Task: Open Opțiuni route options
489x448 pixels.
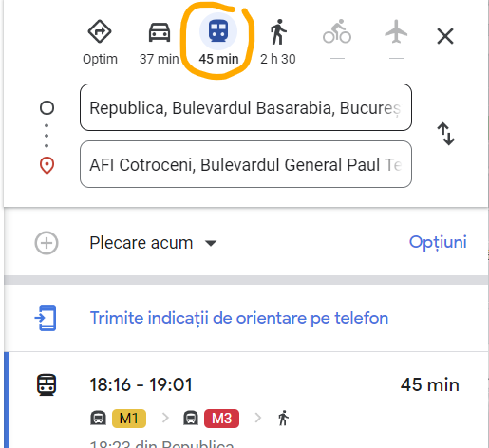Action: click(x=438, y=242)
